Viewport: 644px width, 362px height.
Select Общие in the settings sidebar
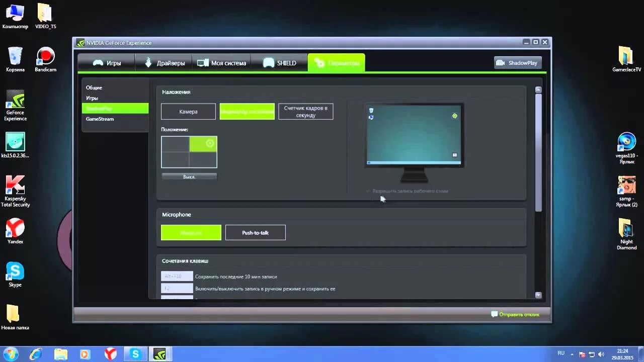(94, 87)
